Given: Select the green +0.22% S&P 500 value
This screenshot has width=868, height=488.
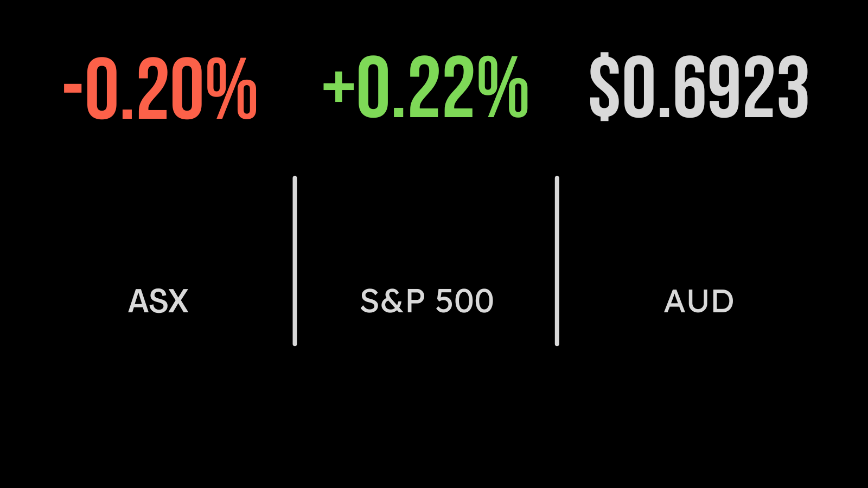Looking at the screenshot, I should (425, 87).
